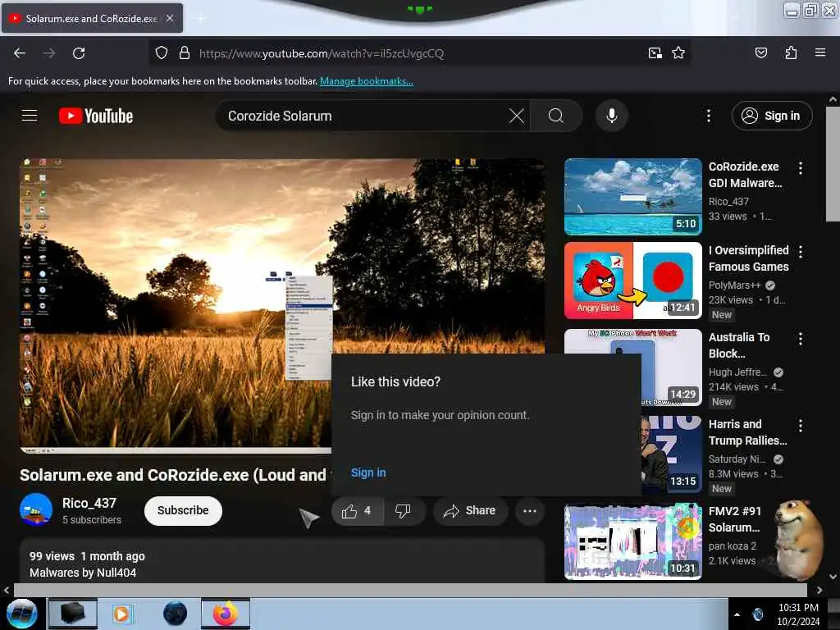The width and height of the screenshot is (840, 630).
Task: Go to YouTube home via logo
Action: coord(96,116)
